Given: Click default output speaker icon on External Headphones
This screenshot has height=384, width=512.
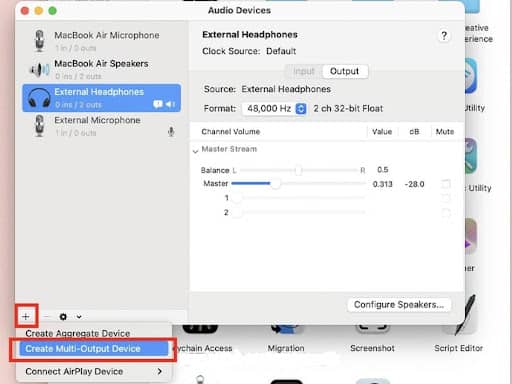Looking at the screenshot, I should click(x=170, y=104).
